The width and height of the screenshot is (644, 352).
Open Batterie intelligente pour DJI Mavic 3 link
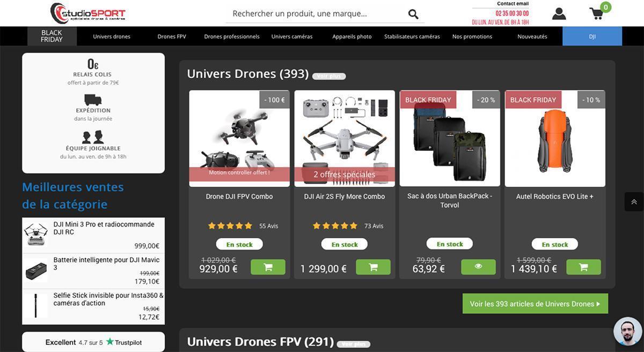point(106,263)
